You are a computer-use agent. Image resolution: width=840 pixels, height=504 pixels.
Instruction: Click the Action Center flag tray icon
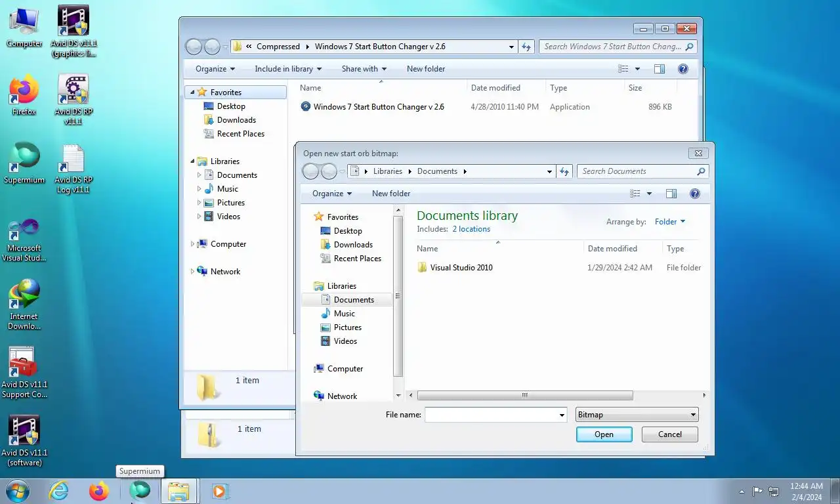click(x=758, y=491)
